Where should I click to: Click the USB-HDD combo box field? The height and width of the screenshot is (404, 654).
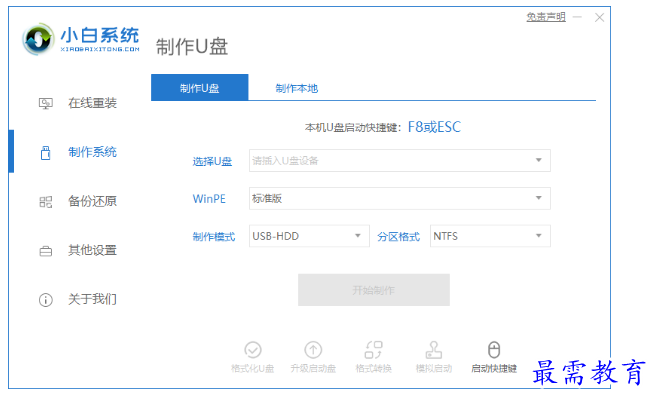tap(309, 236)
